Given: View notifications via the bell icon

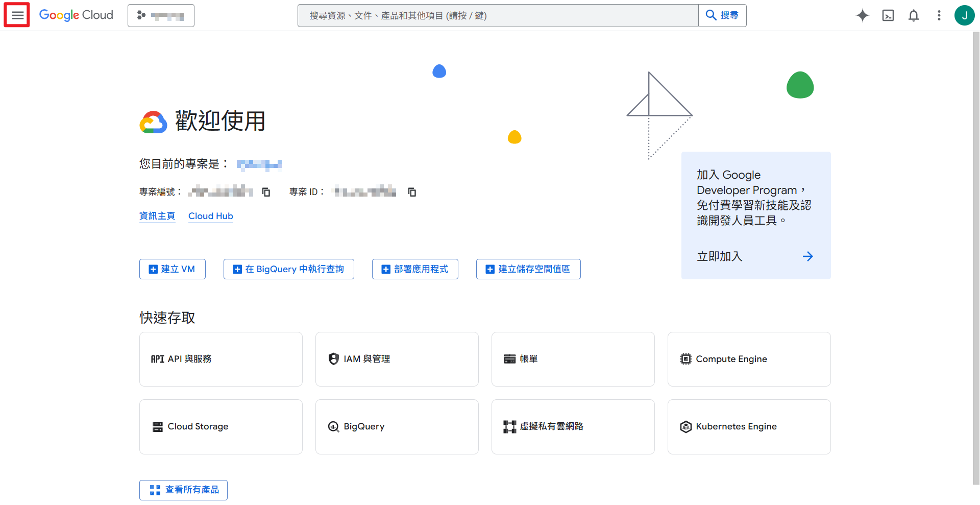Looking at the screenshot, I should [913, 15].
